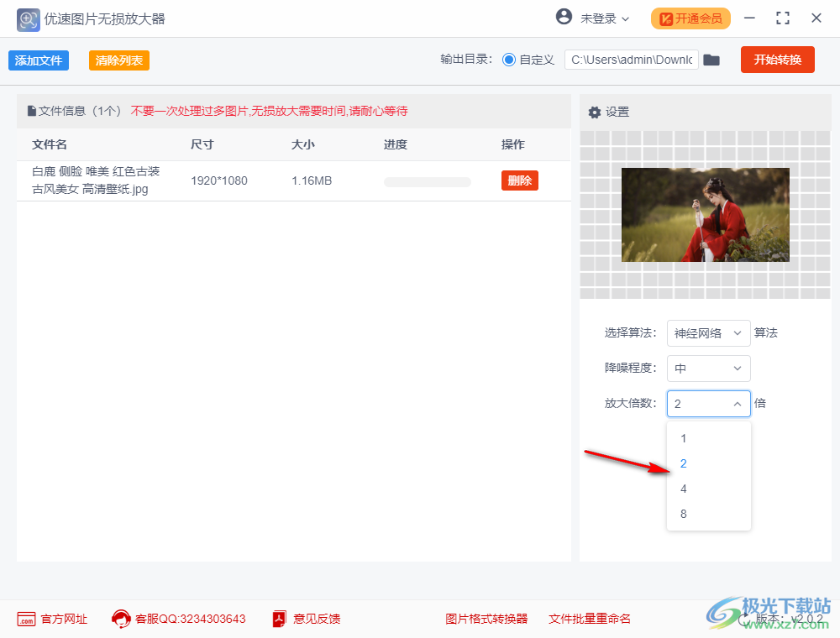Switch to the 图片格式转换器 tool
The height and width of the screenshot is (638, 840).
click(x=486, y=619)
